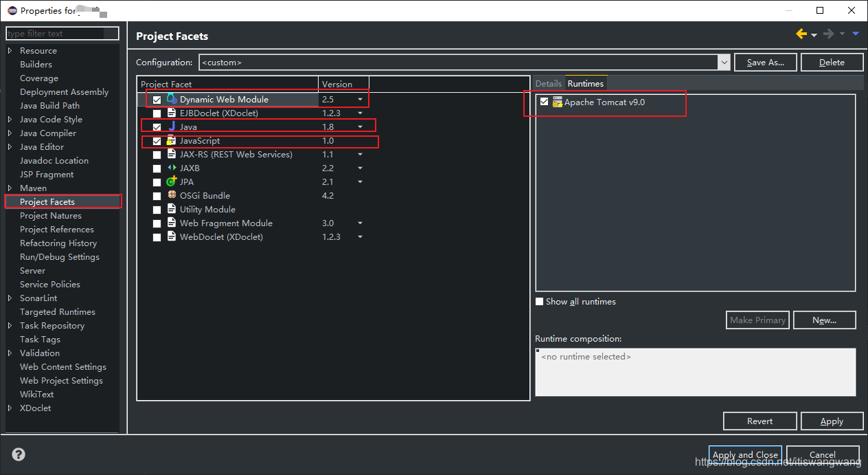Screen dimensions: 868x475
Task: Expand the Java Compiler node
Action: [10, 133]
